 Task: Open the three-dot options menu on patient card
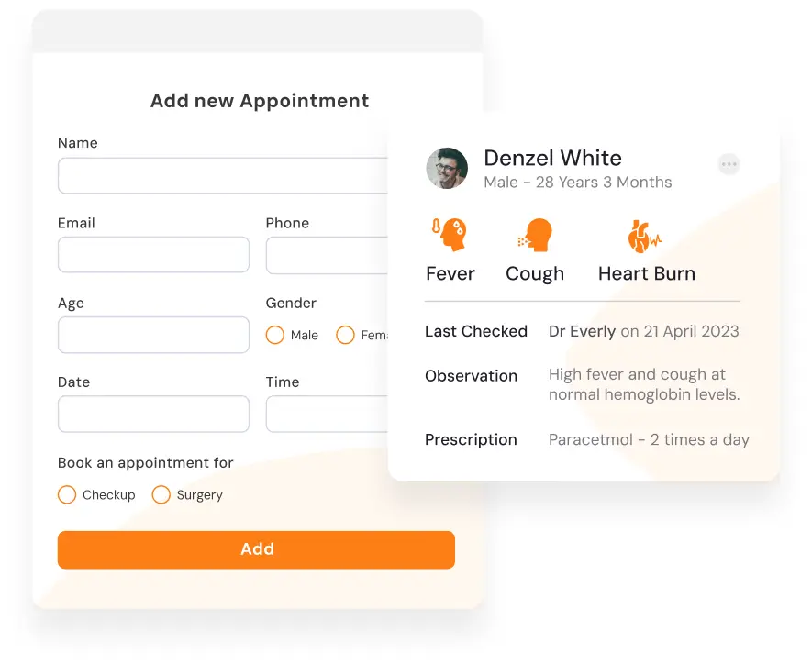click(x=729, y=164)
